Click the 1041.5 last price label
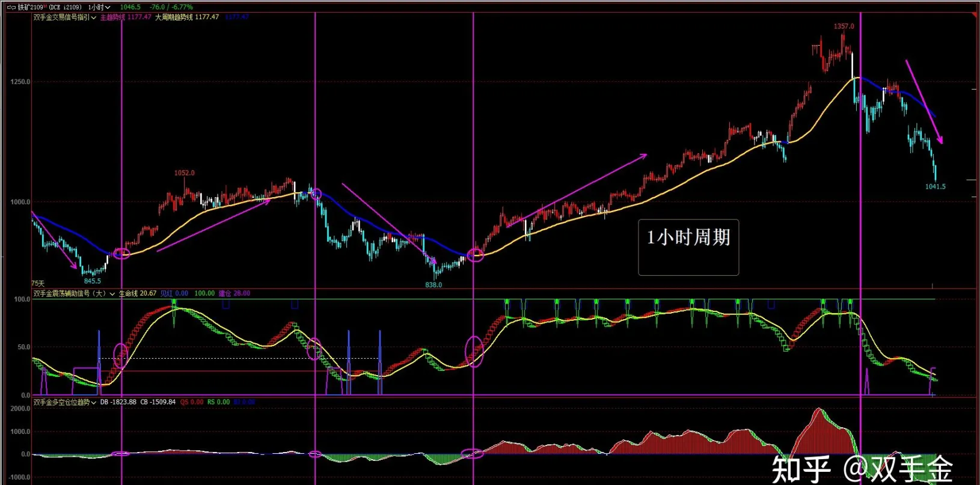This screenshot has width=980, height=485. coord(936,187)
